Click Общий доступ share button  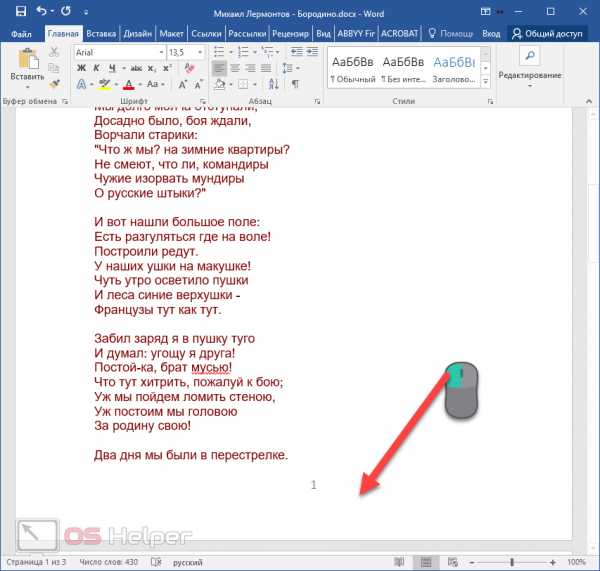pyautogui.click(x=547, y=34)
